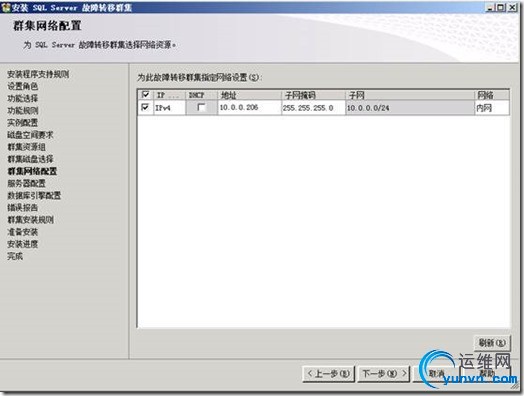The height and width of the screenshot is (396, 524).
Task: Select 功能选择 step in sidebar
Action: pos(23,98)
